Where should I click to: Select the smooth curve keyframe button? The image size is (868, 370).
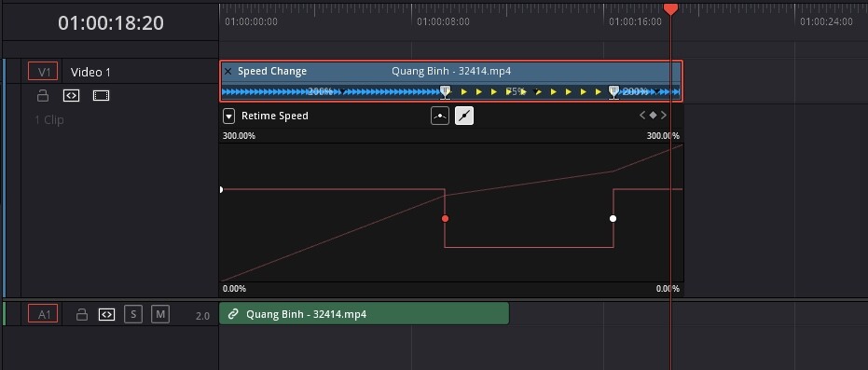click(440, 116)
